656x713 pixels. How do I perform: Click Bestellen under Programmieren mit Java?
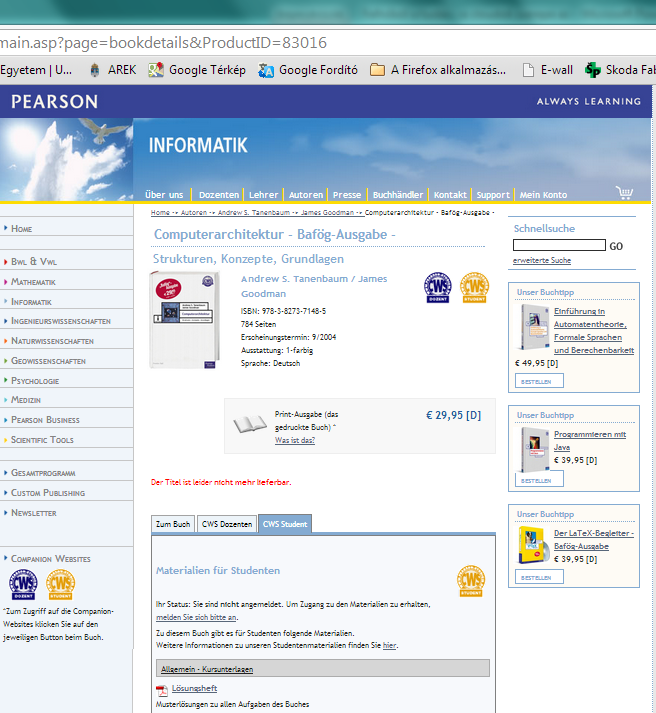(539, 479)
